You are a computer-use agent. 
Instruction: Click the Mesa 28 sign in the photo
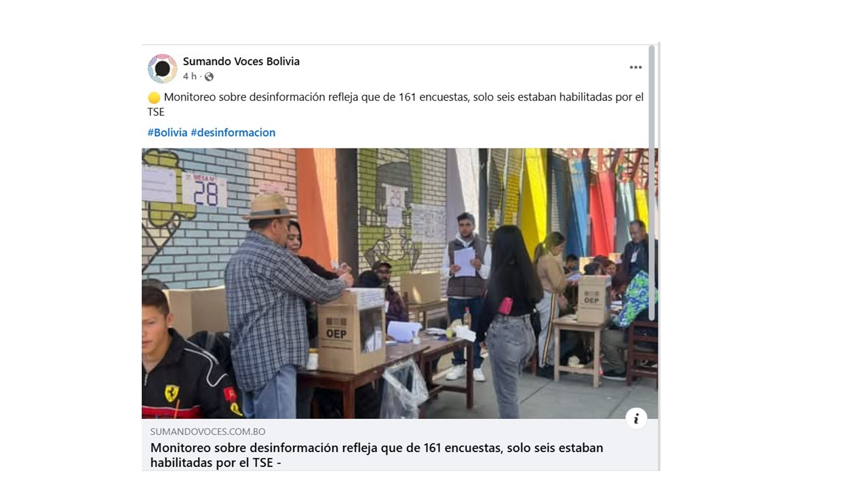(204, 190)
